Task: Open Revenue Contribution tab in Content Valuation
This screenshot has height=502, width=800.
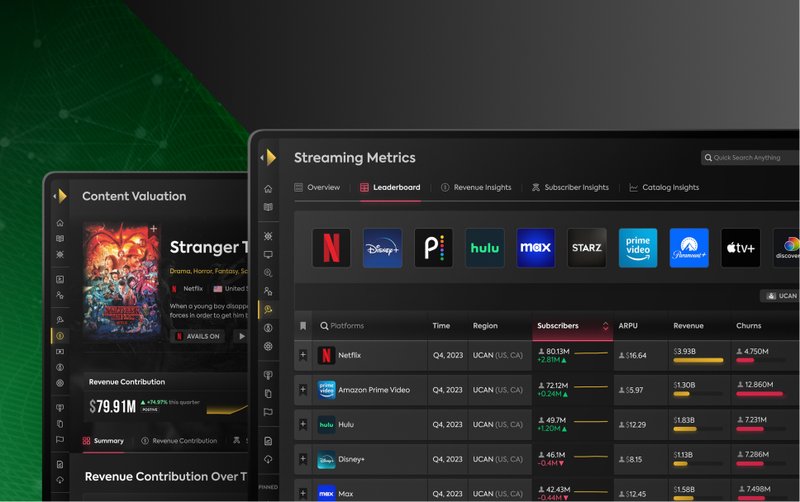Action: (x=179, y=441)
